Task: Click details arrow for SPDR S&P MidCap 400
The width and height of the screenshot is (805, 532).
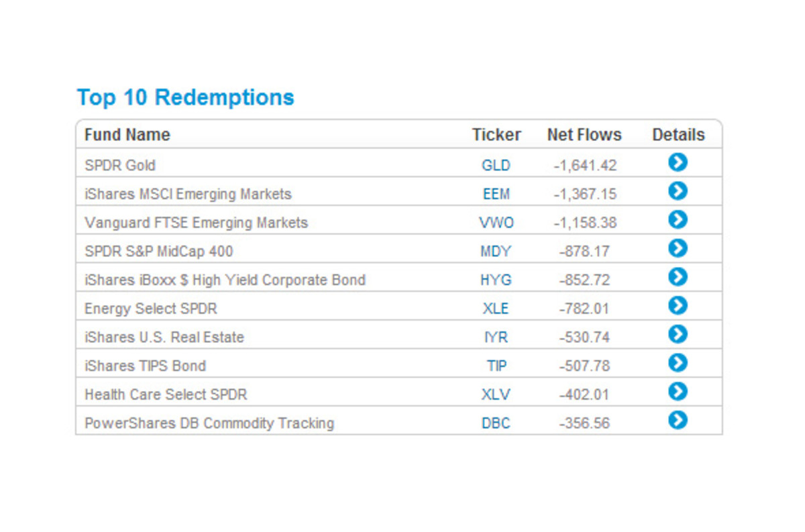Action: point(678,248)
